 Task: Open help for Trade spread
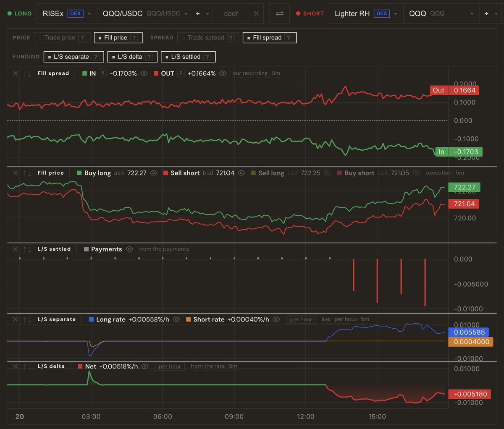231,38
